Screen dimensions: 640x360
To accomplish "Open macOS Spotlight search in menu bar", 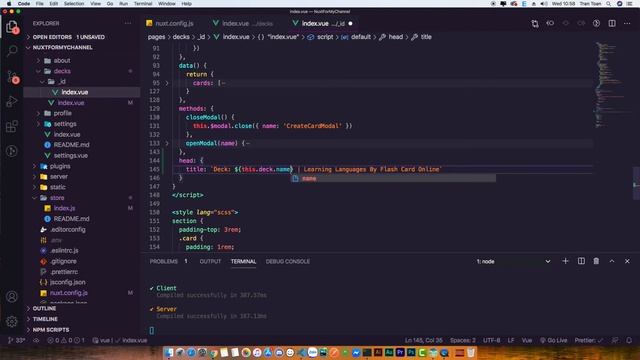I will point(609,4).
